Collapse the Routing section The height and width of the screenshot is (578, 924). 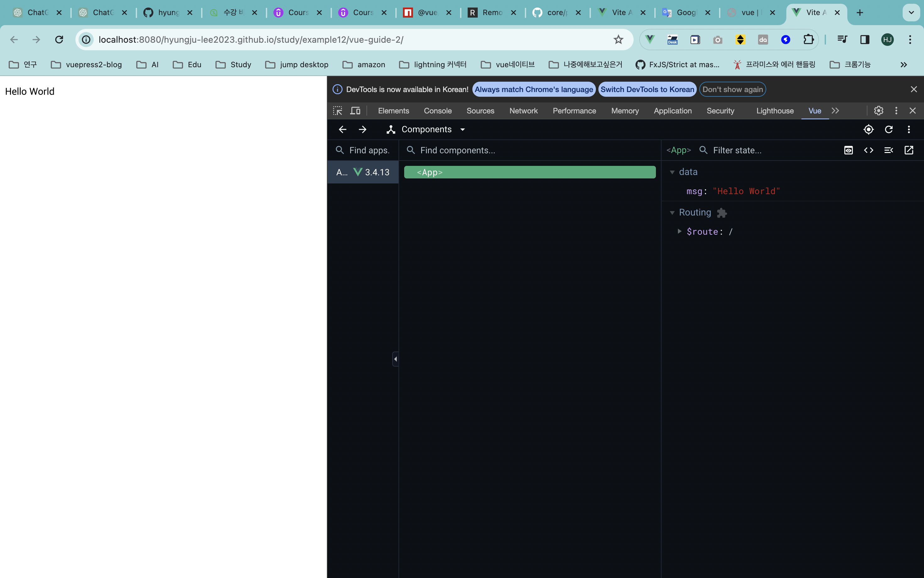(x=672, y=213)
